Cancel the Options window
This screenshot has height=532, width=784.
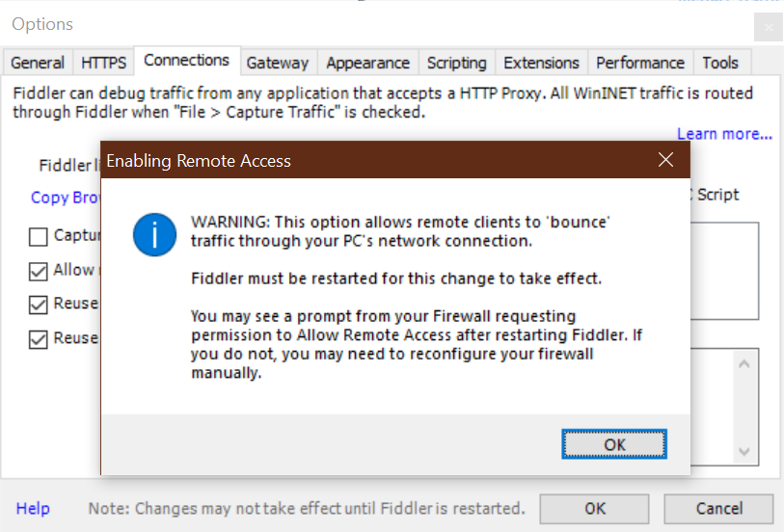tap(718, 508)
